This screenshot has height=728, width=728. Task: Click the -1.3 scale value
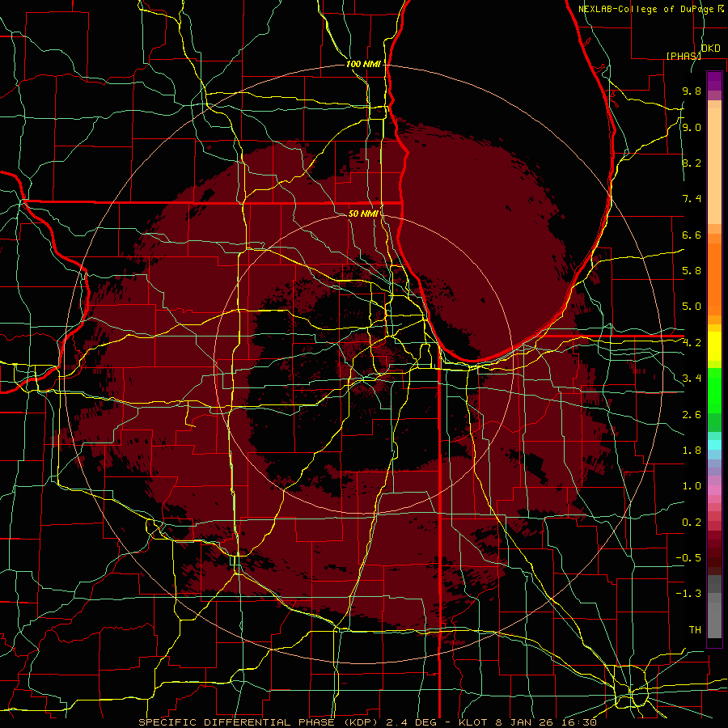(688, 594)
